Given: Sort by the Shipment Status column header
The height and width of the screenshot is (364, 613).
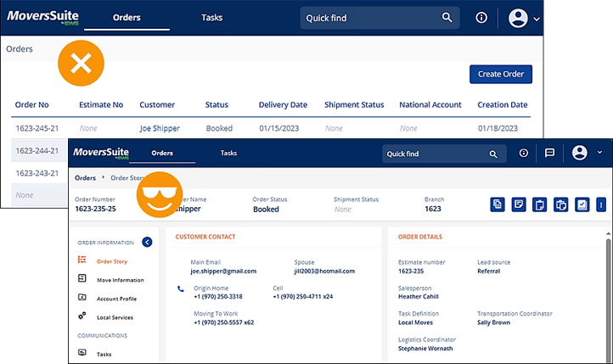Looking at the screenshot, I should click(x=354, y=104).
